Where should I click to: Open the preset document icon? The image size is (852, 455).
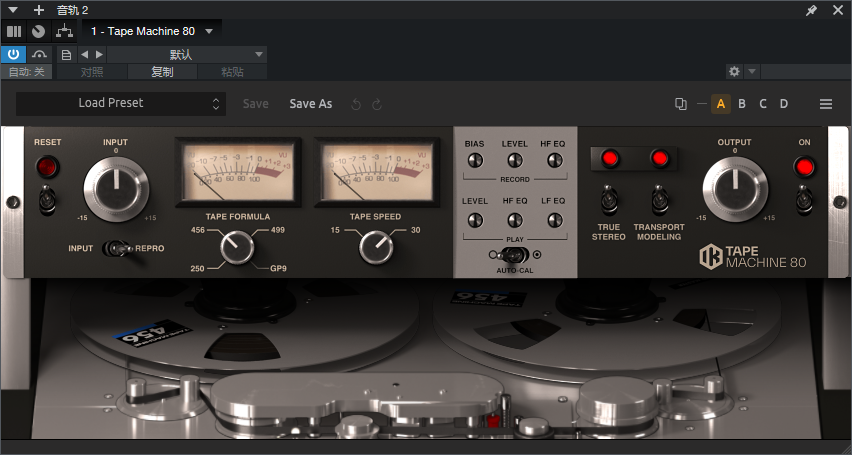[x=66, y=54]
